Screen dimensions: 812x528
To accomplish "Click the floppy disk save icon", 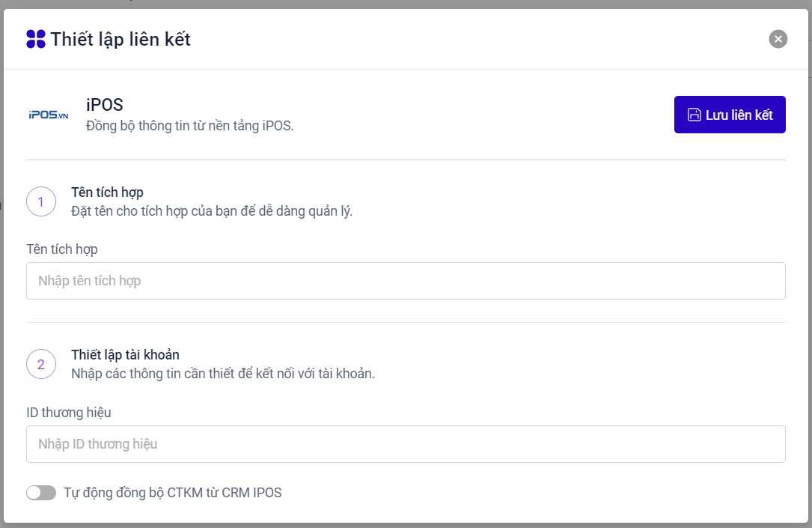I will click(x=694, y=115).
